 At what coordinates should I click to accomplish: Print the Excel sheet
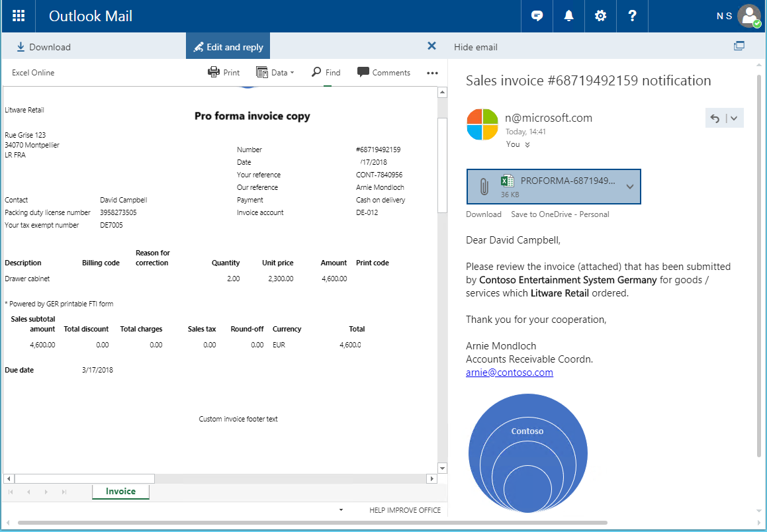point(224,72)
